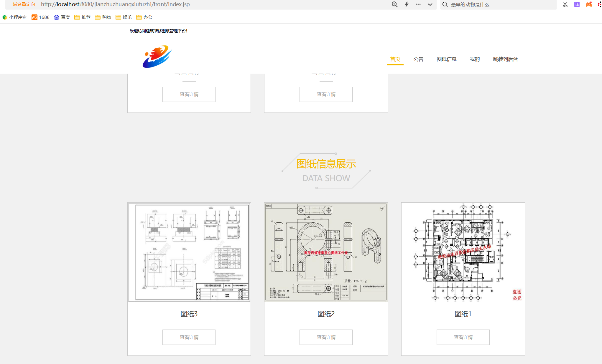Viewport: 602px width, 364px height.
Task: Expand the 办公 bookmark folder
Action: [144, 17]
